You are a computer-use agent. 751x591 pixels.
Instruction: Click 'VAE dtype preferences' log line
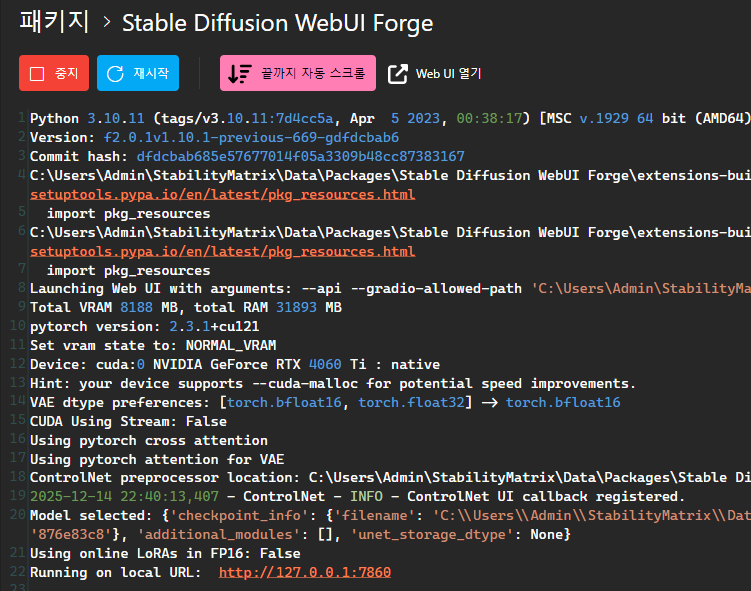325,402
